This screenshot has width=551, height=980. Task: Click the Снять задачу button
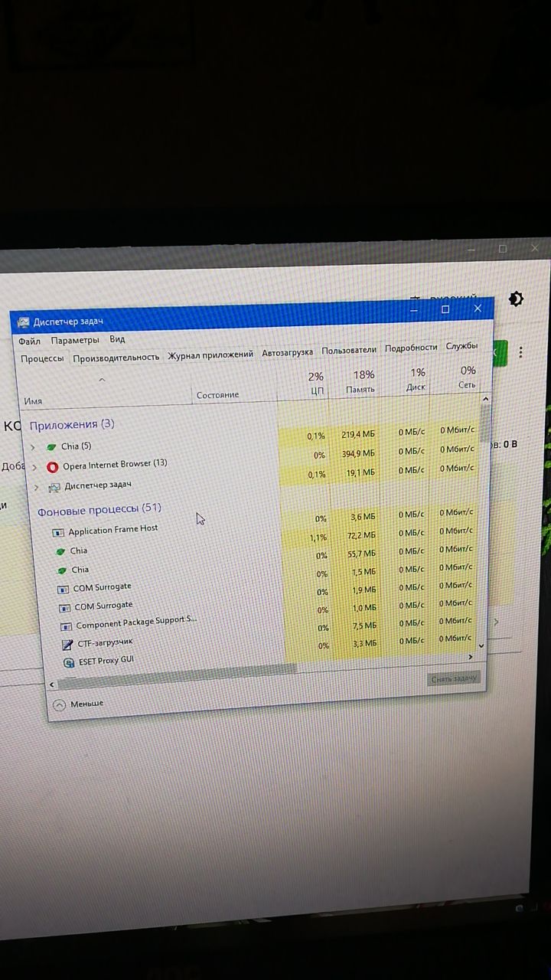(x=454, y=678)
